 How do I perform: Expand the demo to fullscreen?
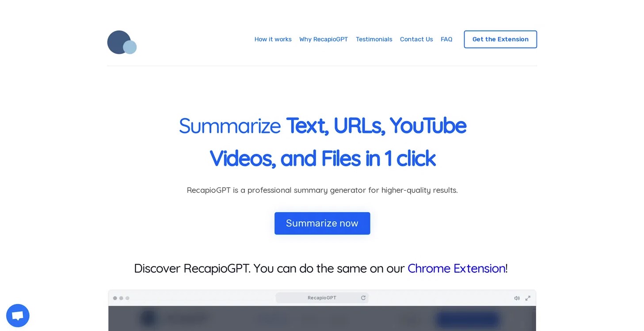tap(528, 298)
